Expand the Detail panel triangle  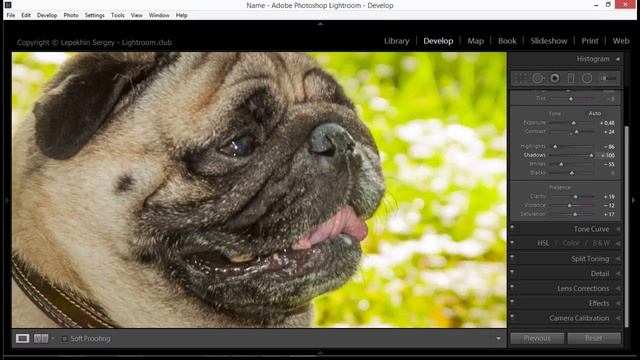pyautogui.click(x=618, y=273)
